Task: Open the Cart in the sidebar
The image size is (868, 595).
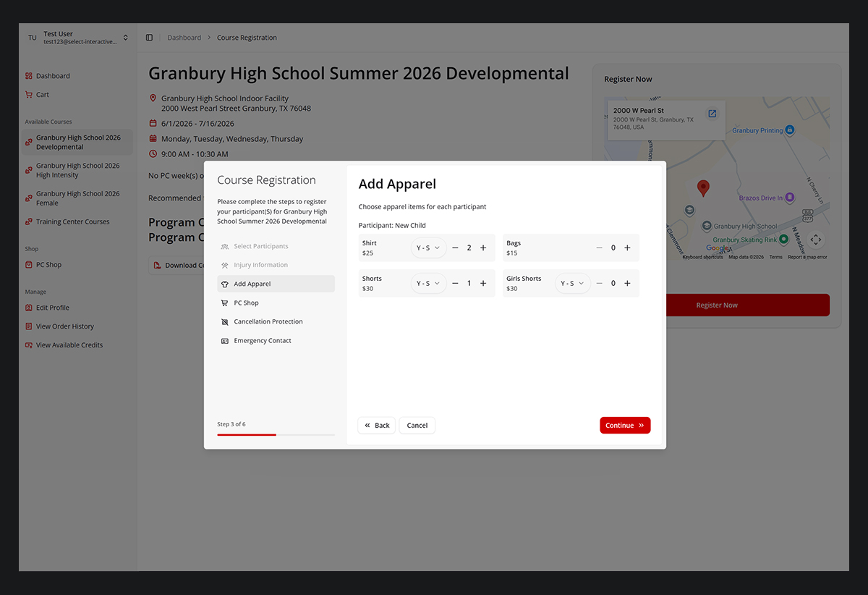Action: pyautogui.click(x=41, y=94)
